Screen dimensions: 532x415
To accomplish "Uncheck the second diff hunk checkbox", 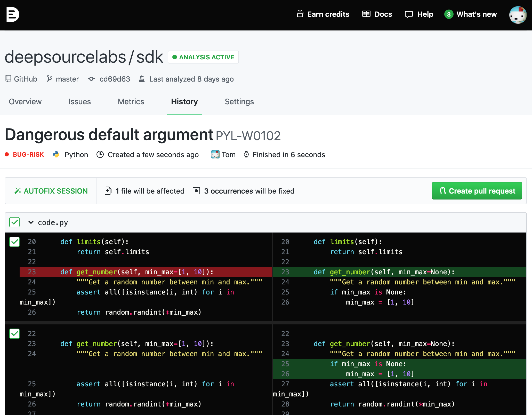I will pyautogui.click(x=14, y=334).
